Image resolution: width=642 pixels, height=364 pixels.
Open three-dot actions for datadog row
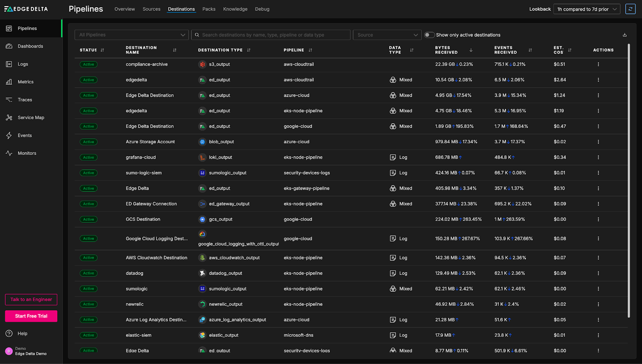click(598, 273)
